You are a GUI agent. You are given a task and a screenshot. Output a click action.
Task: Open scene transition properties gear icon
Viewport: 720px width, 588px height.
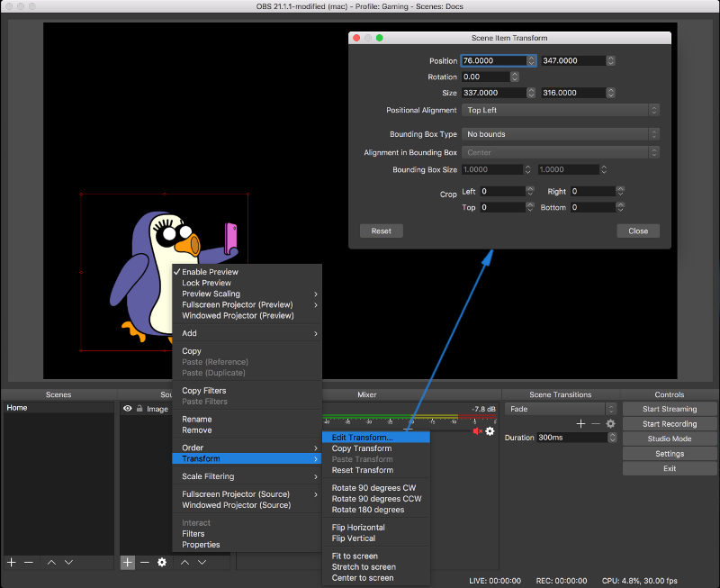tap(610, 423)
